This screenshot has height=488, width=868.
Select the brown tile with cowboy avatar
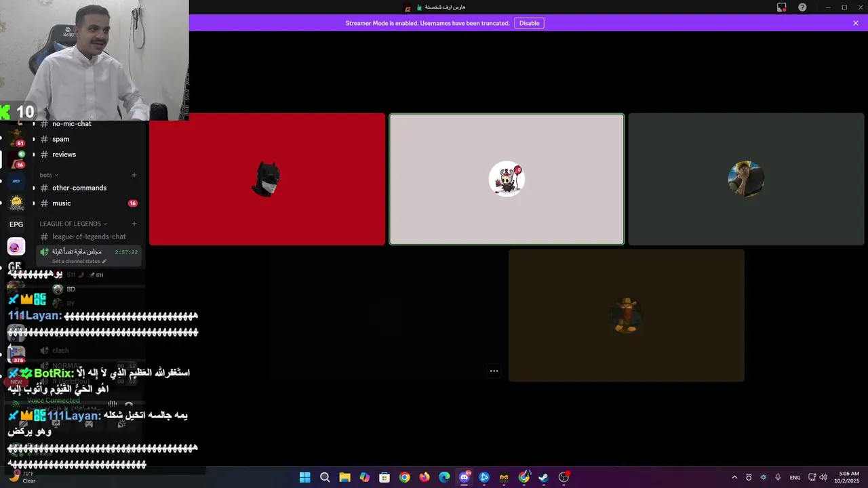(627, 315)
